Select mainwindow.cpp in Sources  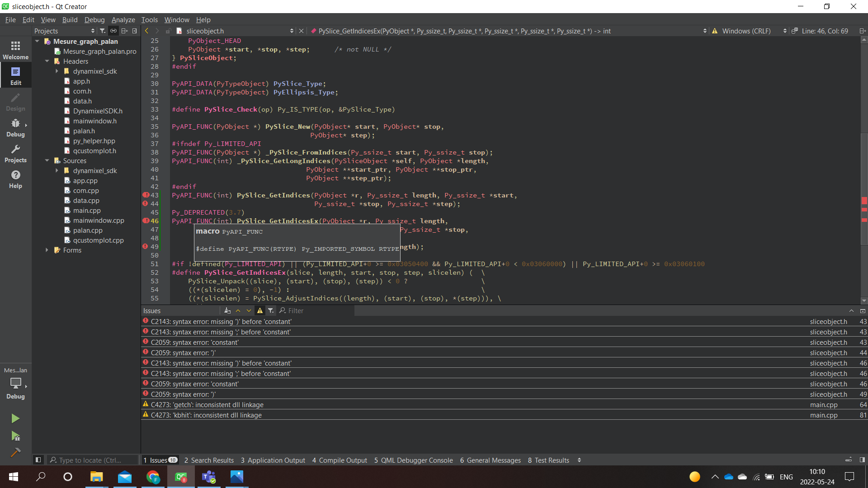[x=99, y=220]
